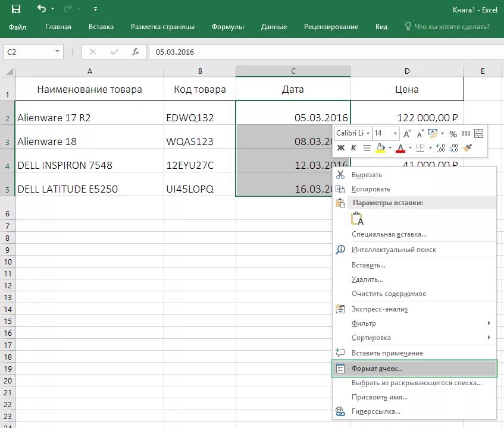Select cell Alienware 17 R2
Viewport: 504px width, 428px height.
89,113
